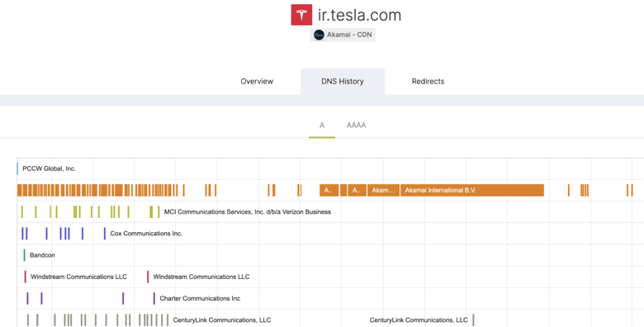Switch to the Overview tab

click(x=257, y=82)
